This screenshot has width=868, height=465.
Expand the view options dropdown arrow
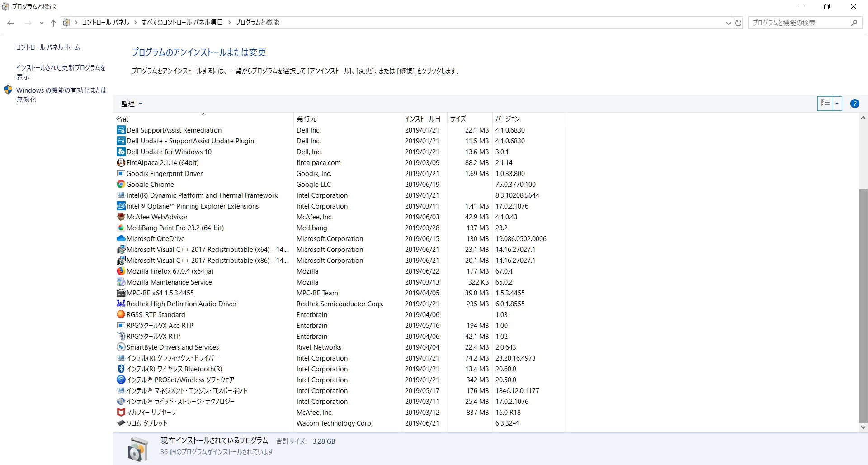pos(837,104)
